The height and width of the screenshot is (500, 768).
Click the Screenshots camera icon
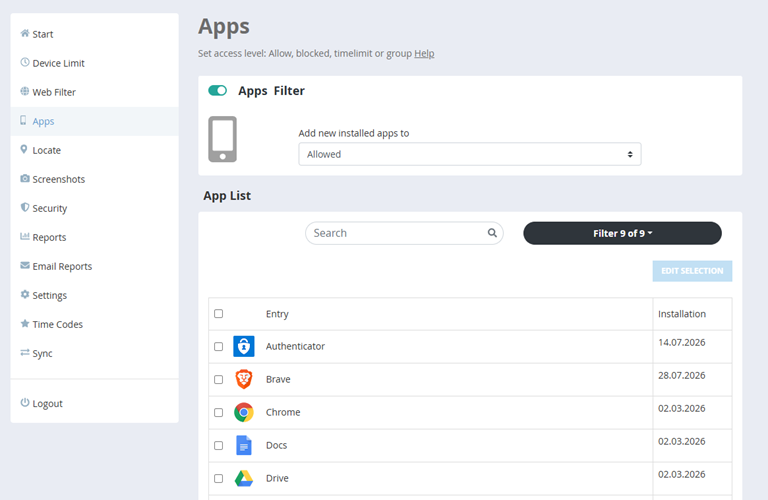[x=24, y=178]
